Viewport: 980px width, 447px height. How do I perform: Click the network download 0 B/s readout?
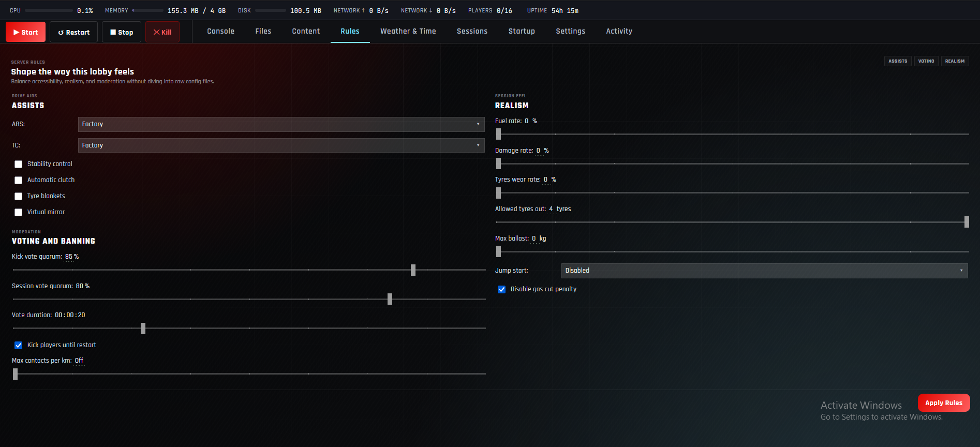[446, 11]
